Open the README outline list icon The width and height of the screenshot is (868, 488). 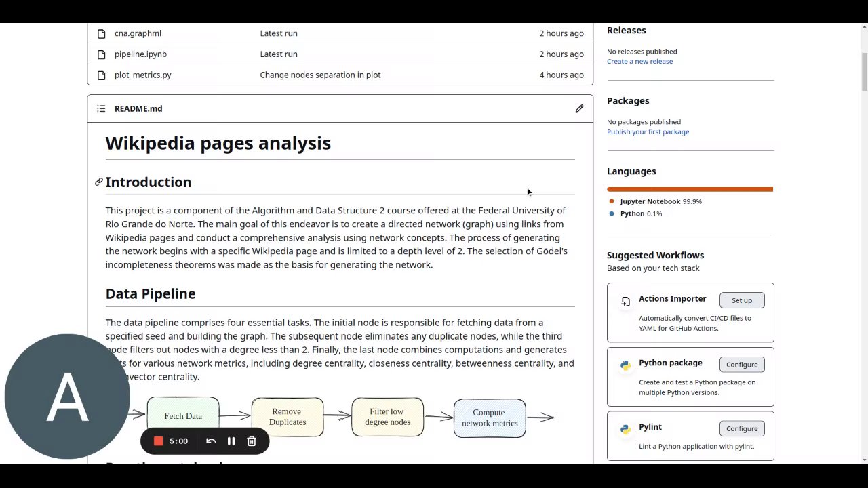(101, 108)
